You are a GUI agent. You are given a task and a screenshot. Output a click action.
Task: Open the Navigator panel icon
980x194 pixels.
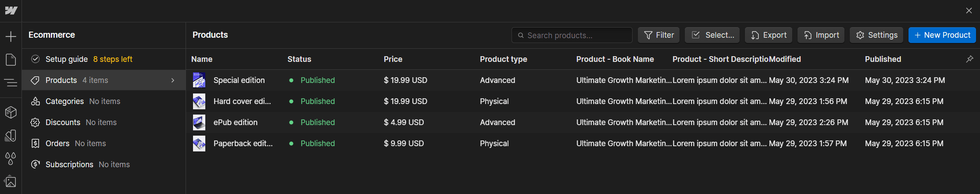pos(11,82)
